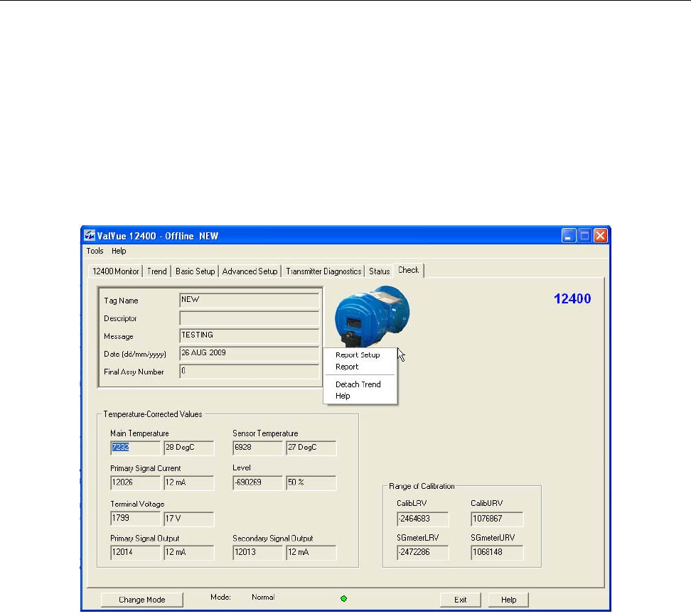The height and width of the screenshot is (616, 691).
Task: Click the Exit button
Action: point(461,600)
